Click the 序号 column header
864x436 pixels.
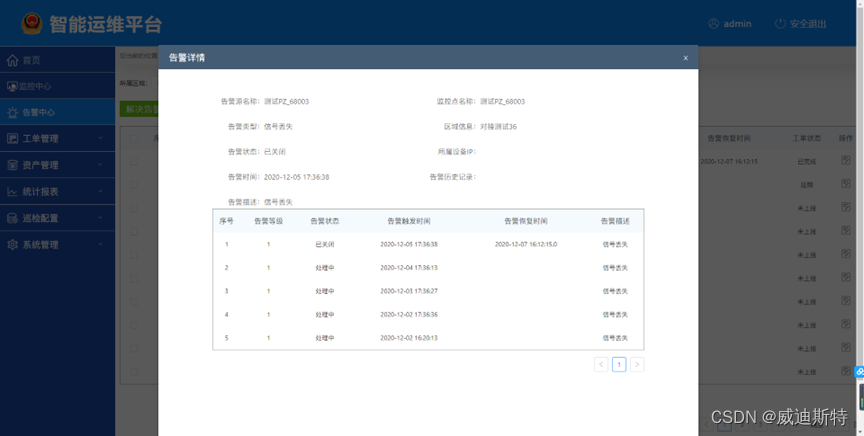coord(226,221)
